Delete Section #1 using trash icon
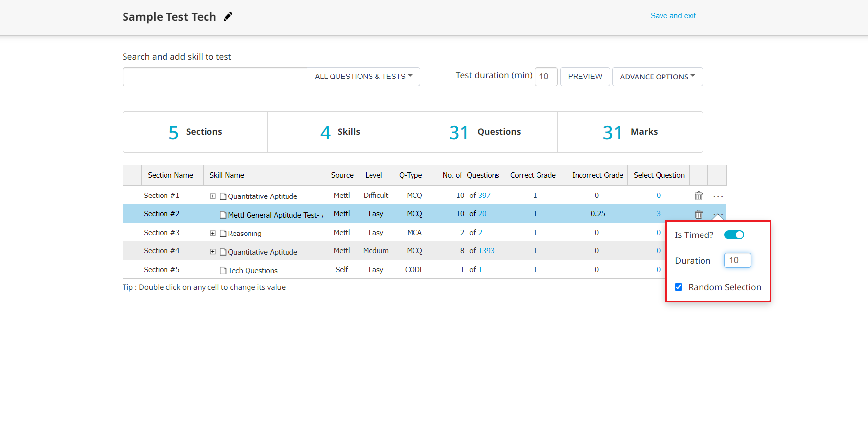Viewport: 868px width, 431px height. [698, 196]
